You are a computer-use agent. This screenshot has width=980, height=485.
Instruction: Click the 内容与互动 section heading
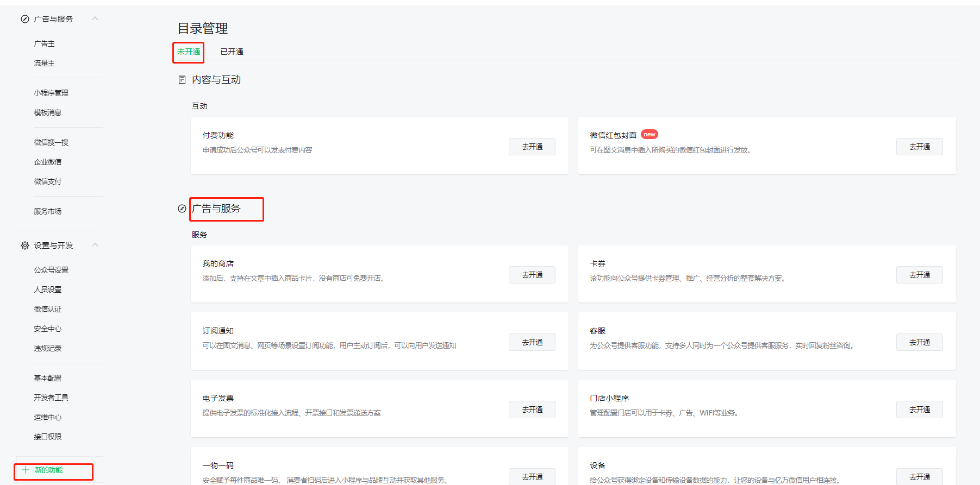tap(216, 80)
